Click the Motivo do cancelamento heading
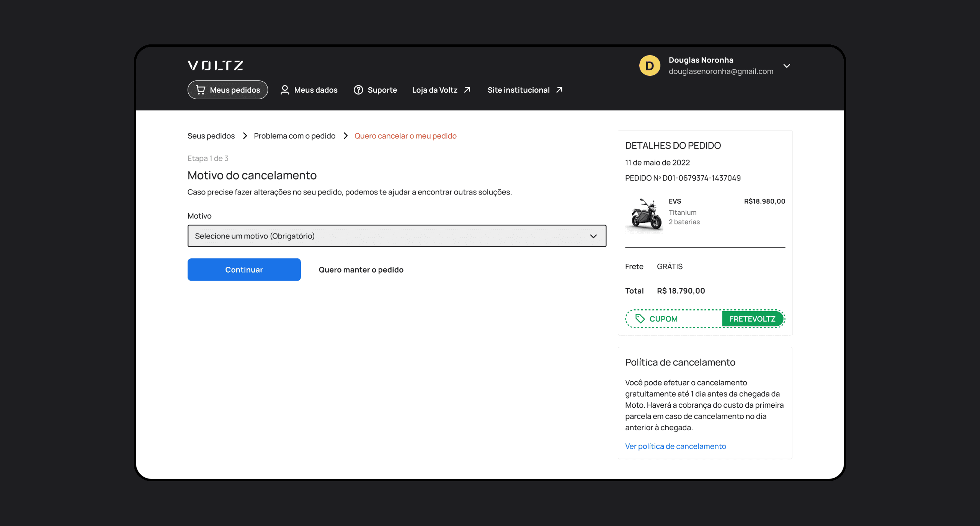The height and width of the screenshot is (526, 980). pyautogui.click(x=252, y=175)
